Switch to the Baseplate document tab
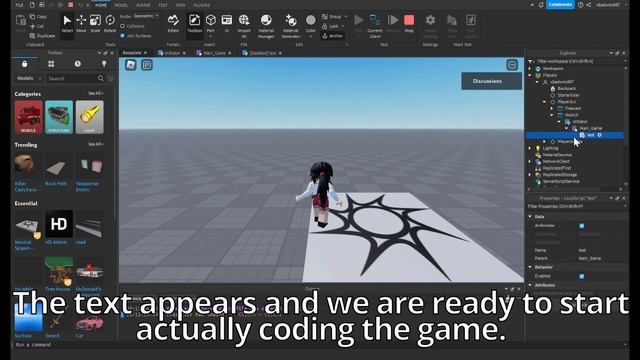Viewport: 640px width, 360px height. coord(132,53)
